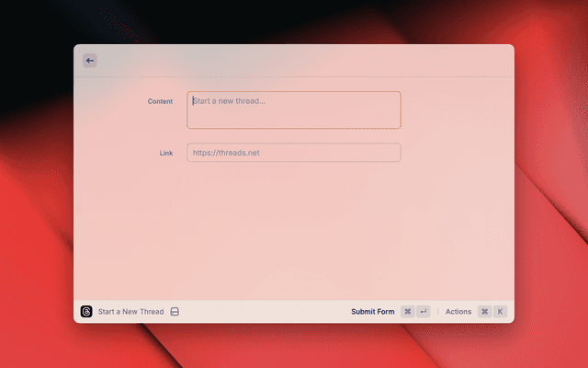Viewport: 588px width, 368px height.
Task: Click the tray icon beside Start a New Thread
Action: [x=175, y=312]
